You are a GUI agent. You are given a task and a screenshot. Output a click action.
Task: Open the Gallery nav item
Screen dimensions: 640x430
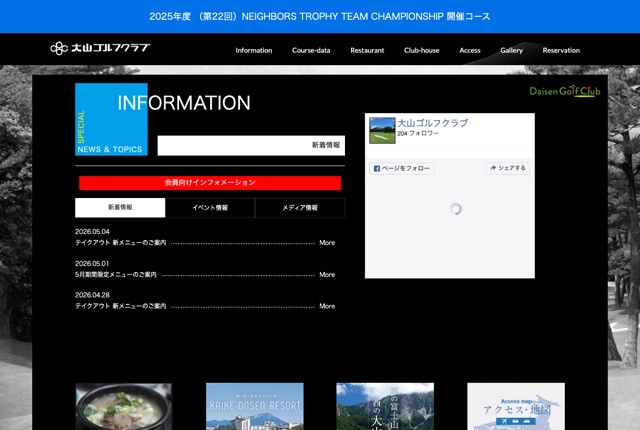pyautogui.click(x=511, y=50)
